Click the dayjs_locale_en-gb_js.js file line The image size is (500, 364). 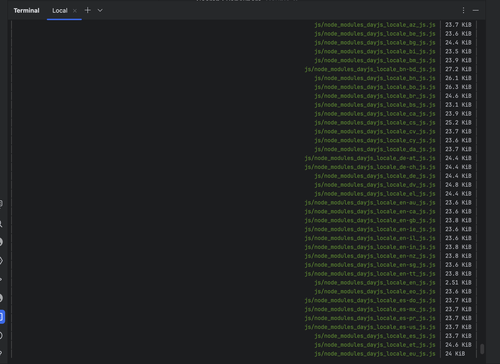[x=370, y=220]
